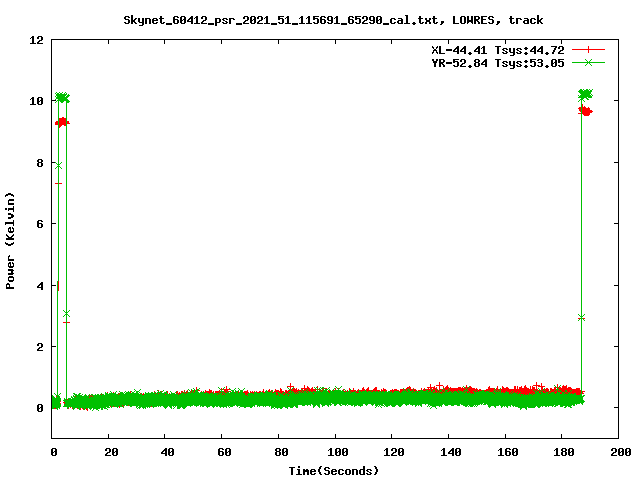Click the Power (Kelvin) y-axis label
The height and width of the screenshot is (480, 640).
(x=10, y=241)
